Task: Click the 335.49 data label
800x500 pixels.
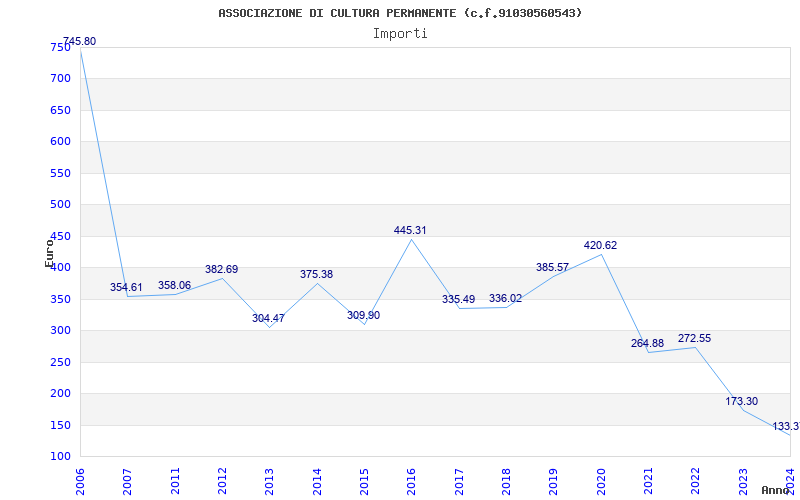Action: point(459,299)
